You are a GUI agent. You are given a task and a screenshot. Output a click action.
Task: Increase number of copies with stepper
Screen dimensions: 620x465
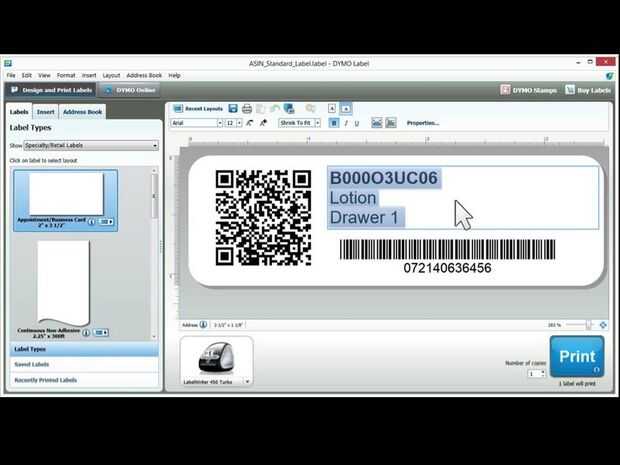coord(543,372)
